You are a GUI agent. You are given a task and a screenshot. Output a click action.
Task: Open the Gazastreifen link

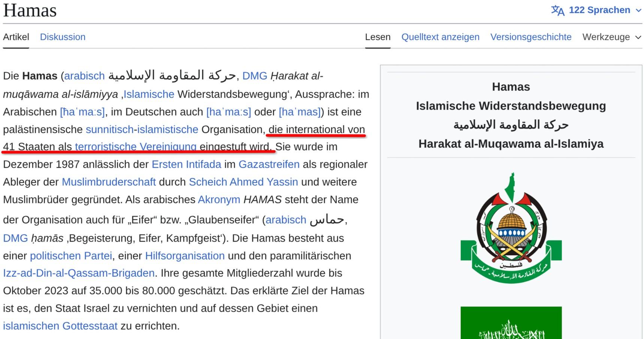click(269, 164)
